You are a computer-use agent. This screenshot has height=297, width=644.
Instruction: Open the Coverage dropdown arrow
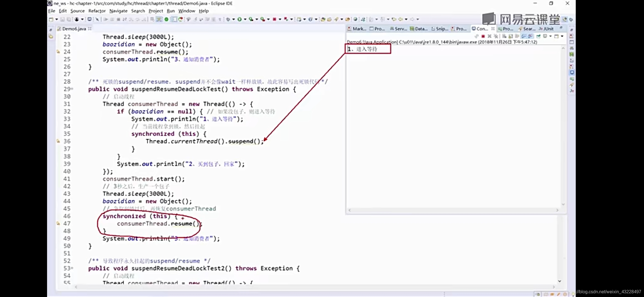click(257, 19)
